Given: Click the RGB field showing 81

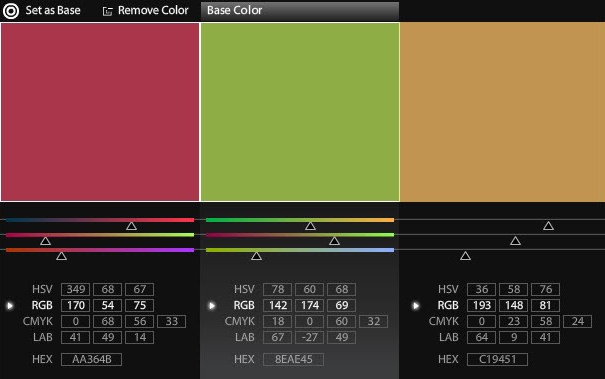Looking at the screenshot, I should (546, 305).
